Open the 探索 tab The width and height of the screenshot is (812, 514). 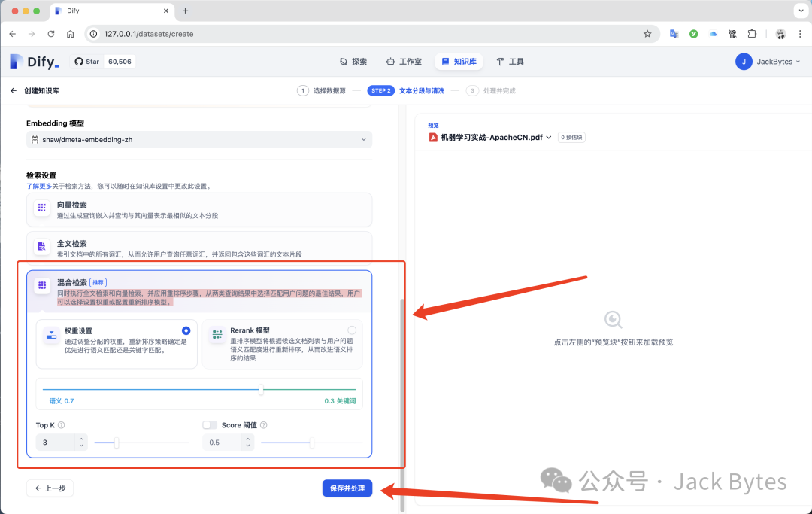click(x=353, y=62)
